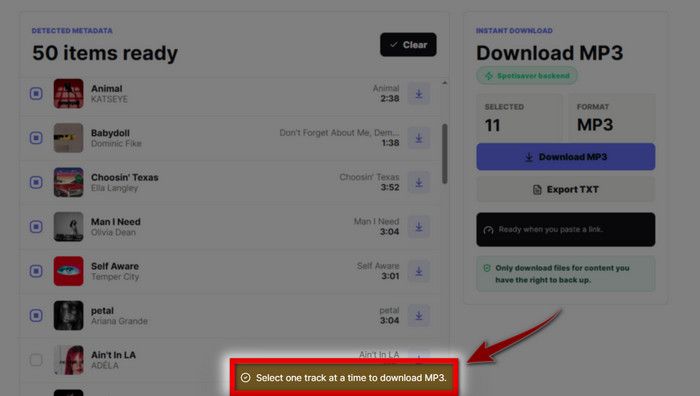Click the artist name Olivia Dean
Screen dimensions: 700x396
click(x=113, y=233)
